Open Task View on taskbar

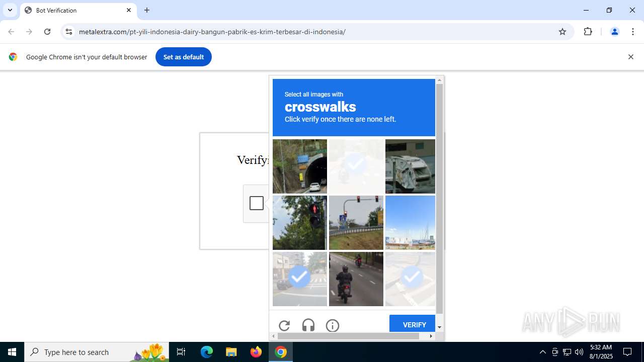[181, 352]
